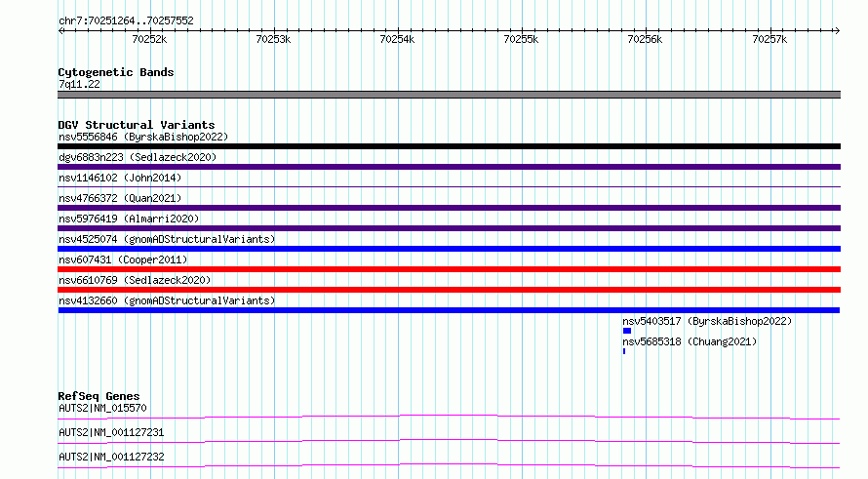Select the gray 7q11.22 cytogenetic band bar
This screenshot has width=868, height=479.
(x=449, y=95)
